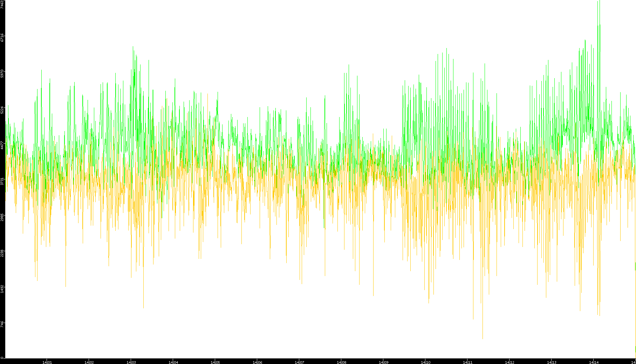Select the 14:05 time marker
This screenshot has width=636, height=364.
point(215,362)
